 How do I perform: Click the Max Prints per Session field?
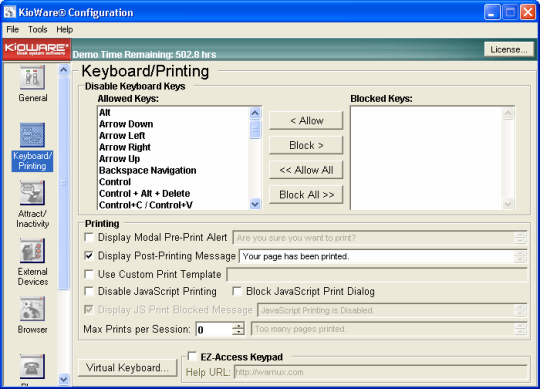pos(214,329)
